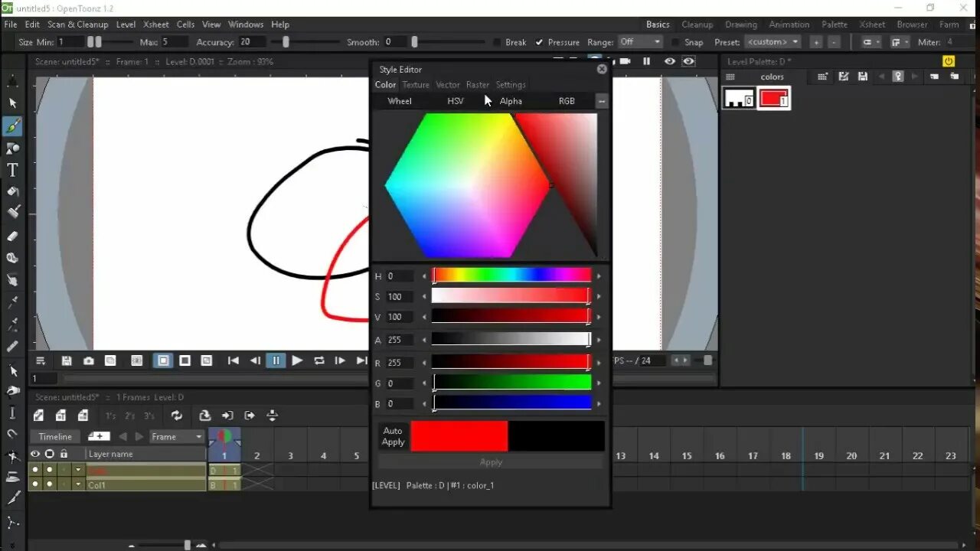The image size is (980, 551).
Task: Select the Animate tool at the toolbar top
Action: tap(12, 80)
